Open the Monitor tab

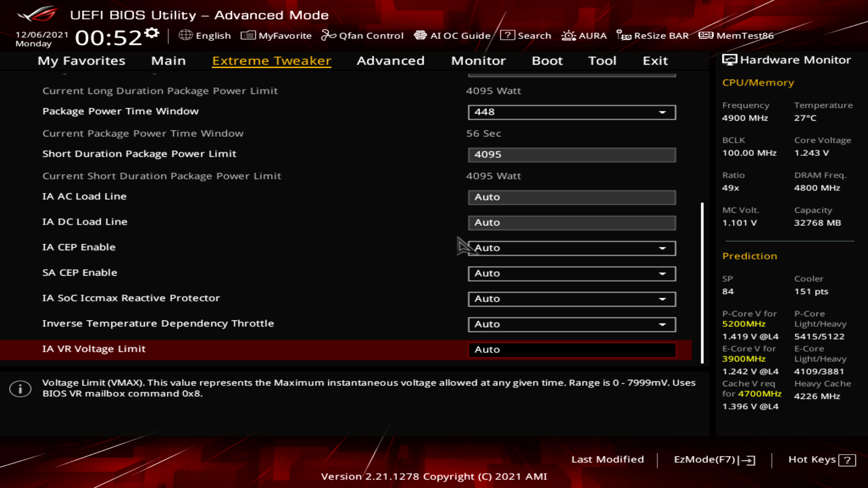click(x=478, y=61)
